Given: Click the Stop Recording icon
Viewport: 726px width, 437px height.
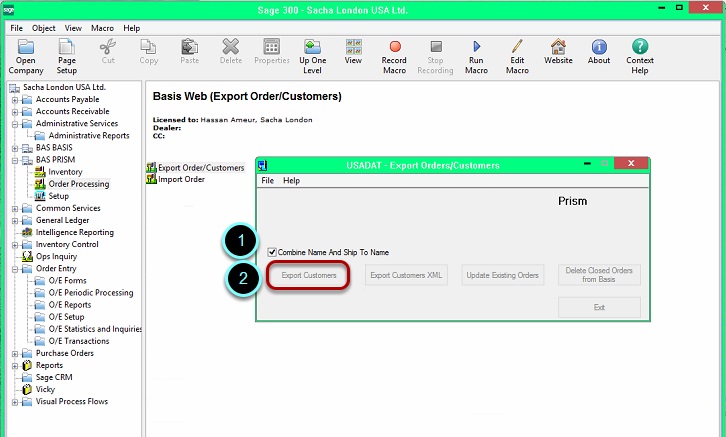Looking at the screenshot, I should [x=435, y=47].
